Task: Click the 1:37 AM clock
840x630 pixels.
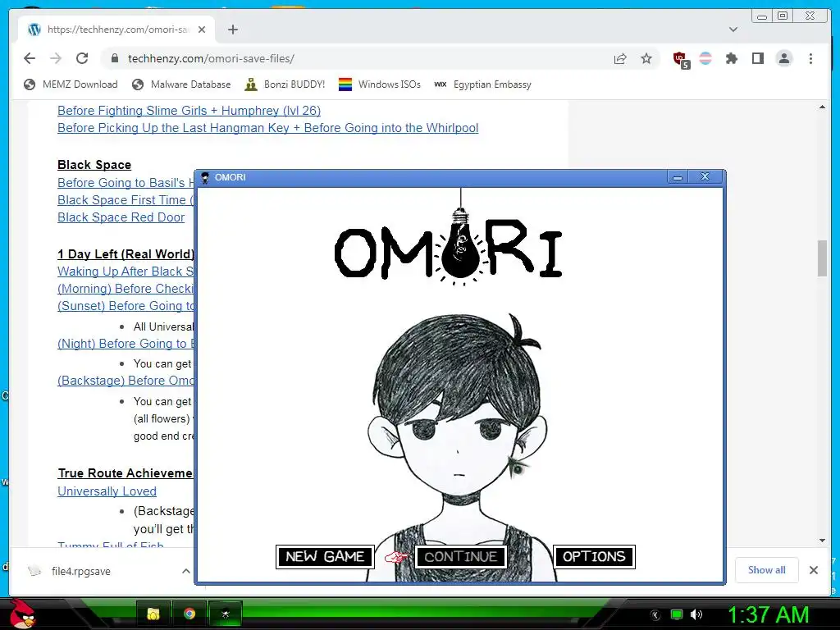Action: (x=768, y=614)
